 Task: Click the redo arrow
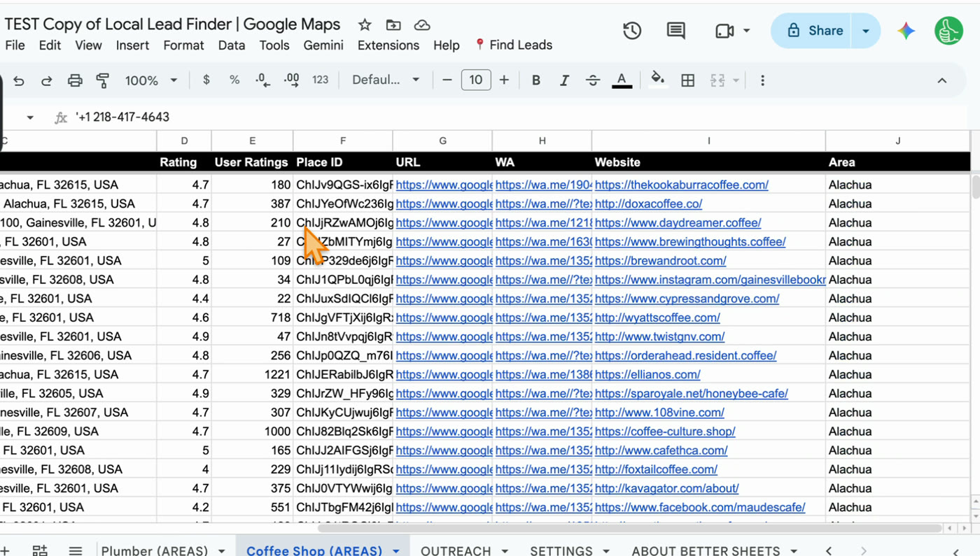tap(46, 80)
